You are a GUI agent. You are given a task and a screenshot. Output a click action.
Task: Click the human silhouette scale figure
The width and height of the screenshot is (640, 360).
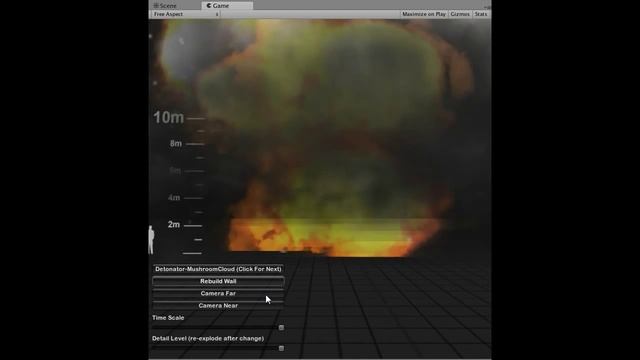[x=151, y=240]
